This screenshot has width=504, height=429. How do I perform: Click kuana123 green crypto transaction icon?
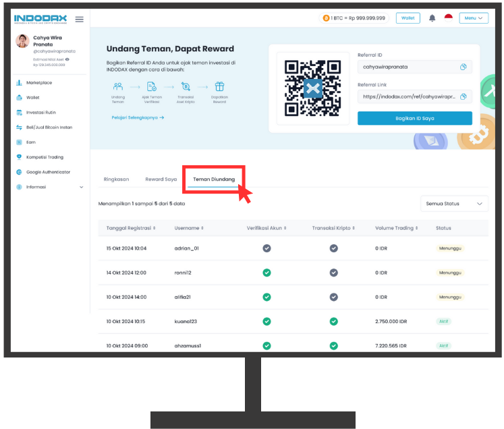pos(334,321)
